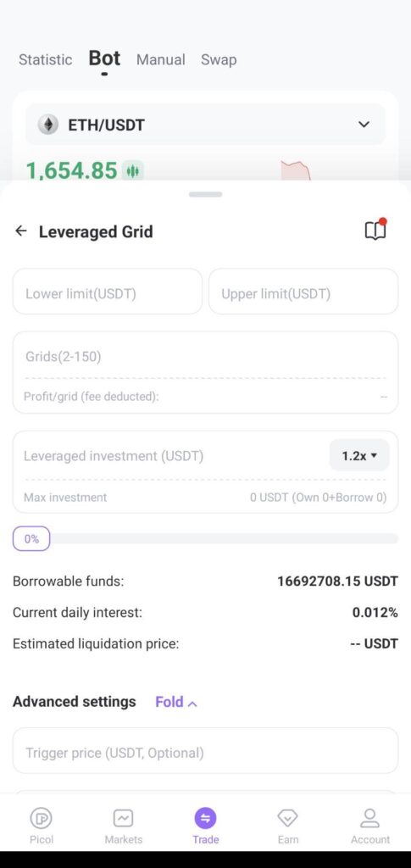Switch to the Statistic tab
411x868 pixels.
46,60
